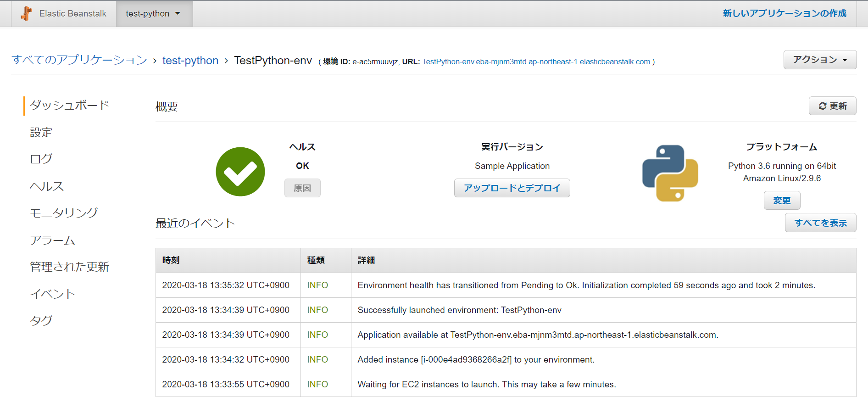The height and width of the screenshot is (408, 868).
Task: Click the 変更 platform button
Action: pyautogui.click(x=782, y=201)
